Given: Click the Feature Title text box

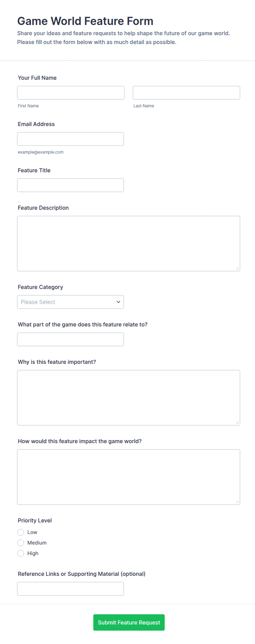Looking at the screenshot, I should click(x=70, y=185).
